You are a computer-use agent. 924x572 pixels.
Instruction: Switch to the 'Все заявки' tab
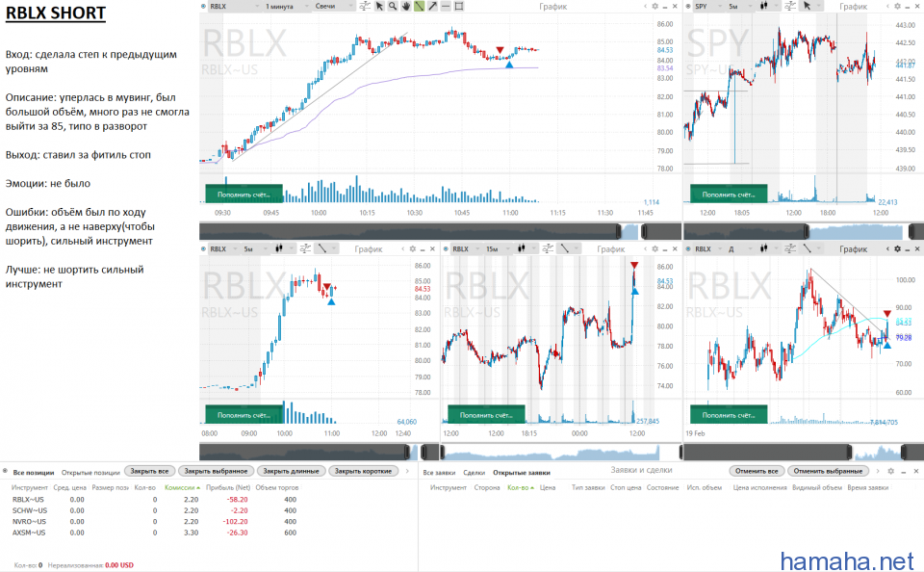(439, 473)
